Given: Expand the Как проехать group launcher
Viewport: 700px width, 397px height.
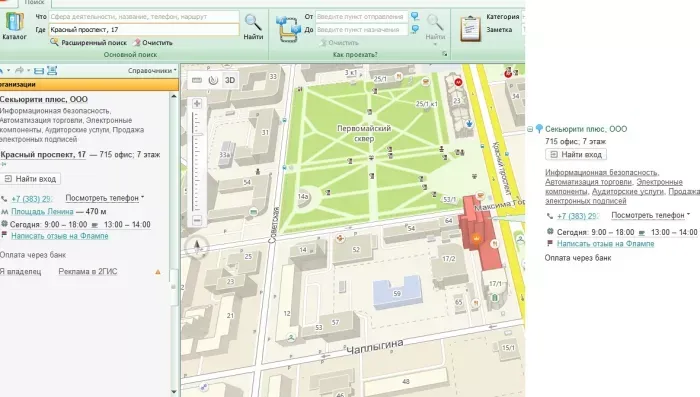Looking at the screenshot, I should [x=445, y=54].
